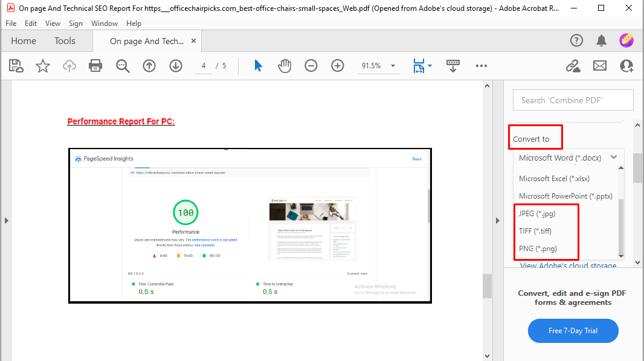The width and height of the screenshot is (644, 361).
Task: Switch to the Home tab
Action: pyautogui.click(x=23, y=40)
